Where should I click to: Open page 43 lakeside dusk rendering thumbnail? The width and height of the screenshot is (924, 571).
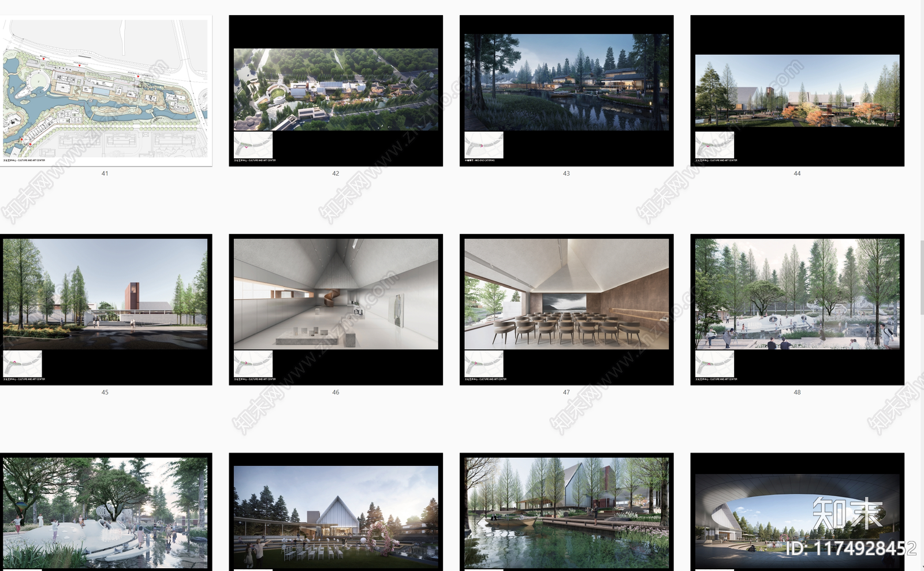567,91
